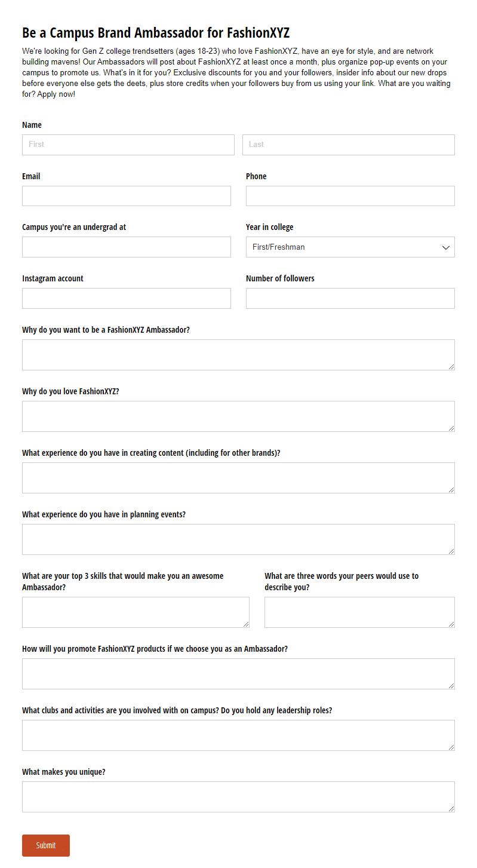Click the First name input field
This screenshot has width=477, height=868.
(x=128, y=145)
